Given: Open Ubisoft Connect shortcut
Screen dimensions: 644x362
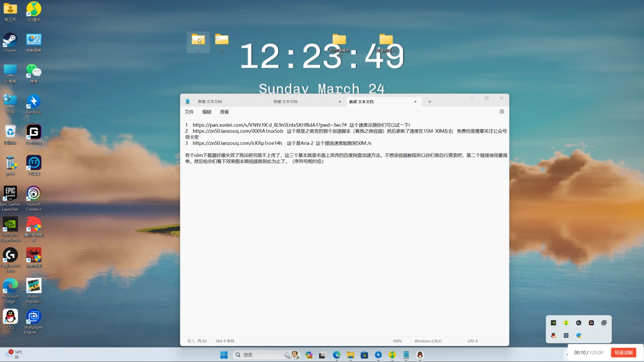Looking at the screenshot, I should (34, 199).
